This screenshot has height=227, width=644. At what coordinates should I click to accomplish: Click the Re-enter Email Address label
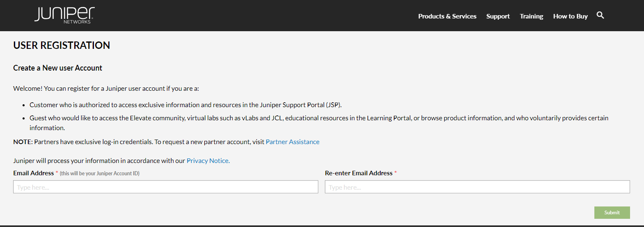click(359, 173)
